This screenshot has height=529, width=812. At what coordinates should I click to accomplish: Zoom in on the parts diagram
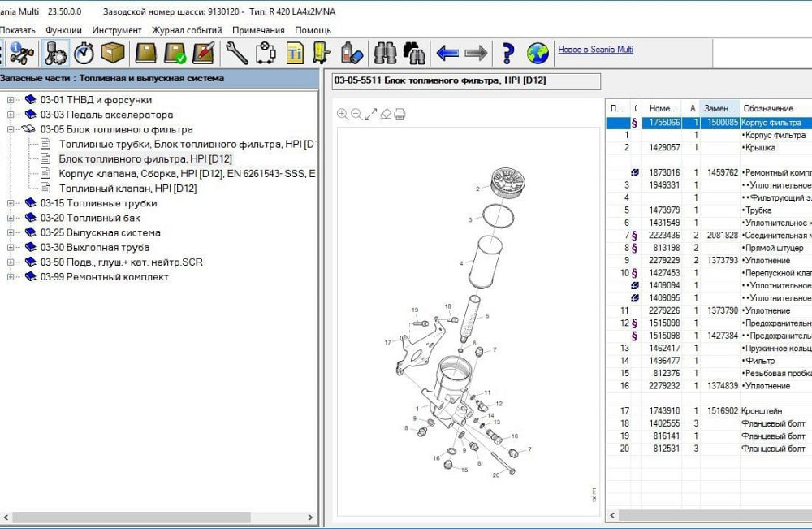[x=343, y=115]
